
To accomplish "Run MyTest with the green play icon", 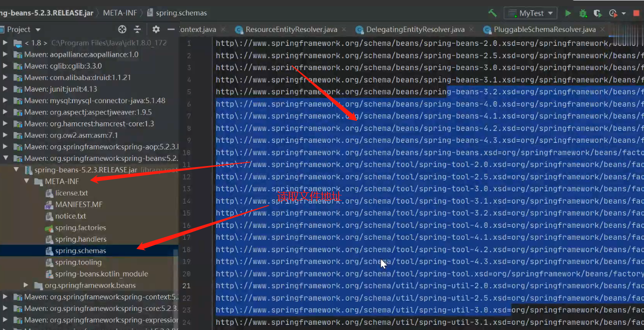I will pyautogui.click(x=568, y=13).
